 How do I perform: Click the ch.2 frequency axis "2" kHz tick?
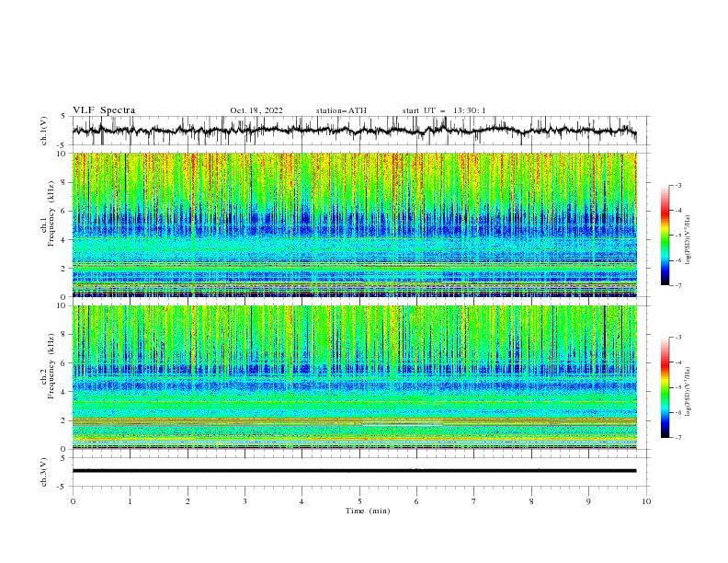point(64,420)
